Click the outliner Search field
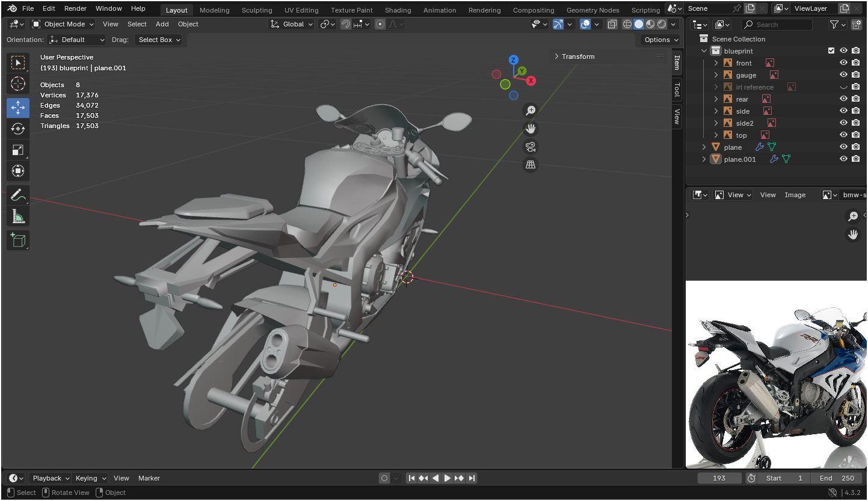The image size is (868, 501). pyautogui.click(x=777, y=25)
